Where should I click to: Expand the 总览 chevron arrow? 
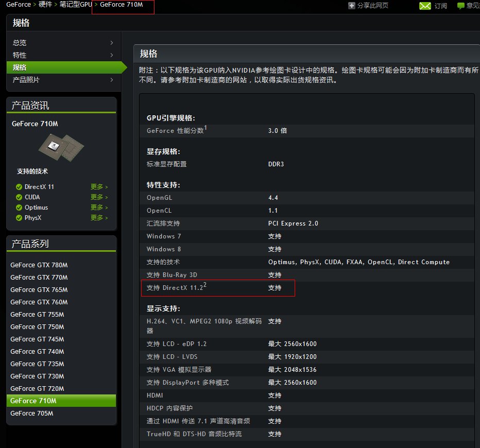click(x=111, y=43)
